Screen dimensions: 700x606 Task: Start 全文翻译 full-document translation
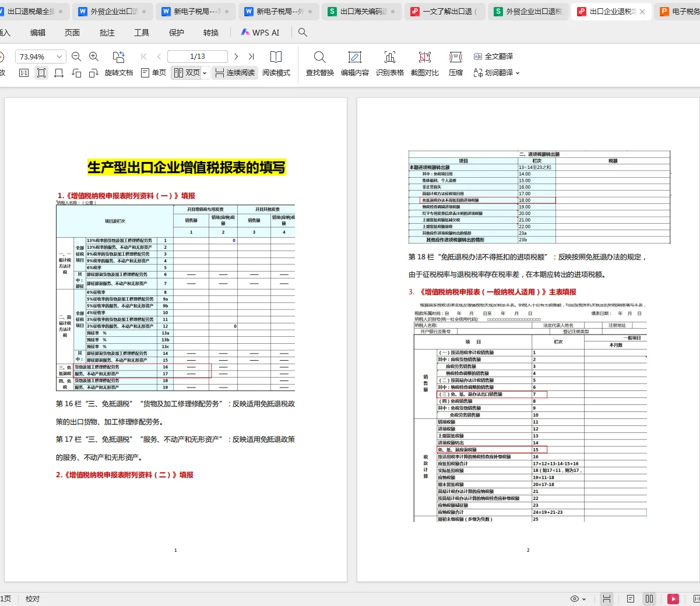pos(498,57)
